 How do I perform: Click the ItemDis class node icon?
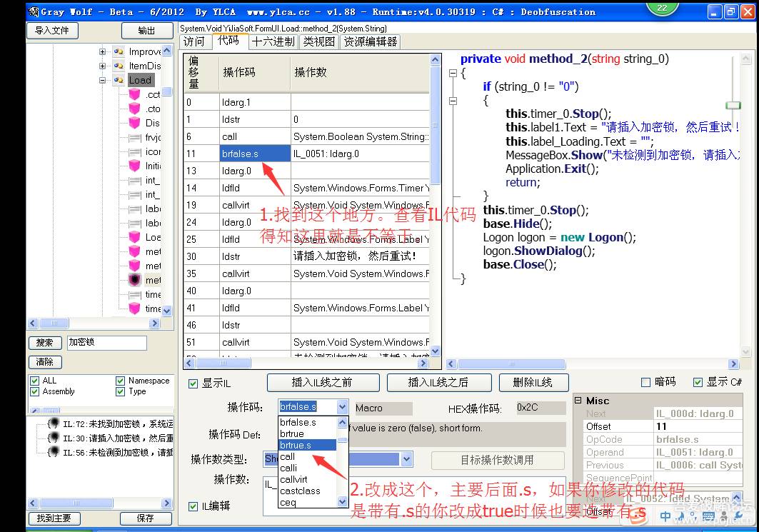tap(119, 66)
